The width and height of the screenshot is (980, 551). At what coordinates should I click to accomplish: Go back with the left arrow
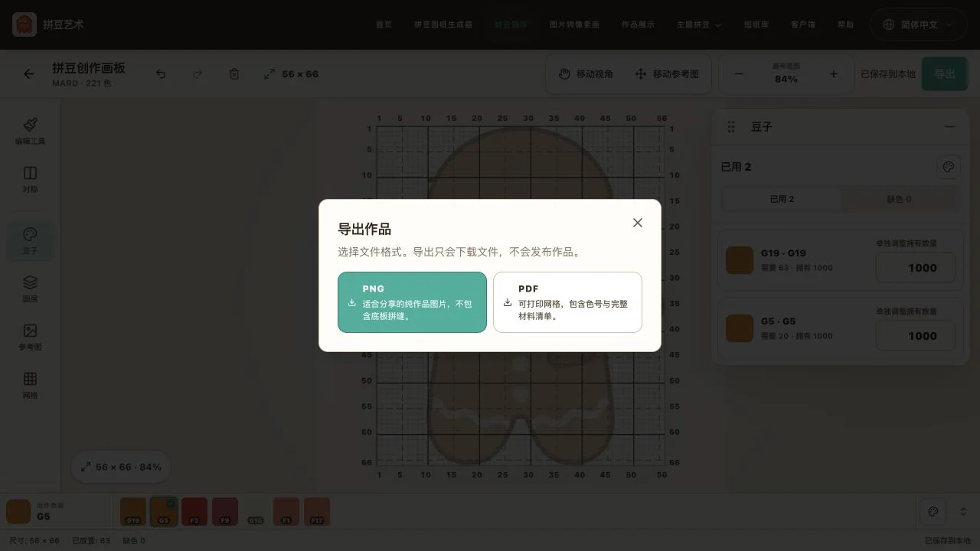29,74
